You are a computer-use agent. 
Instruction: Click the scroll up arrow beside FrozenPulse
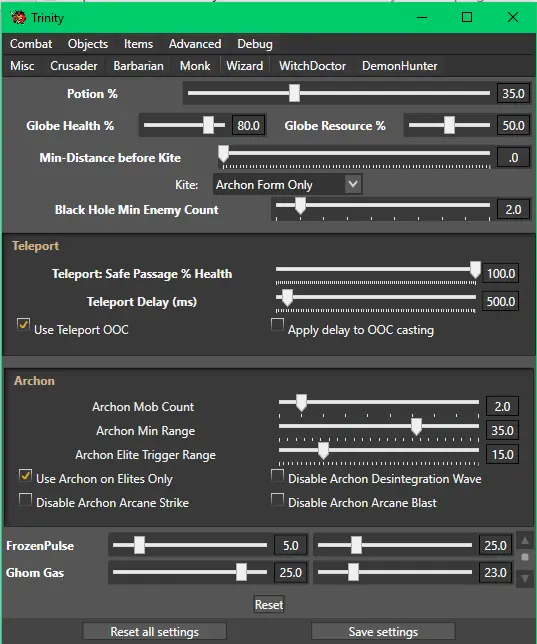525,540
